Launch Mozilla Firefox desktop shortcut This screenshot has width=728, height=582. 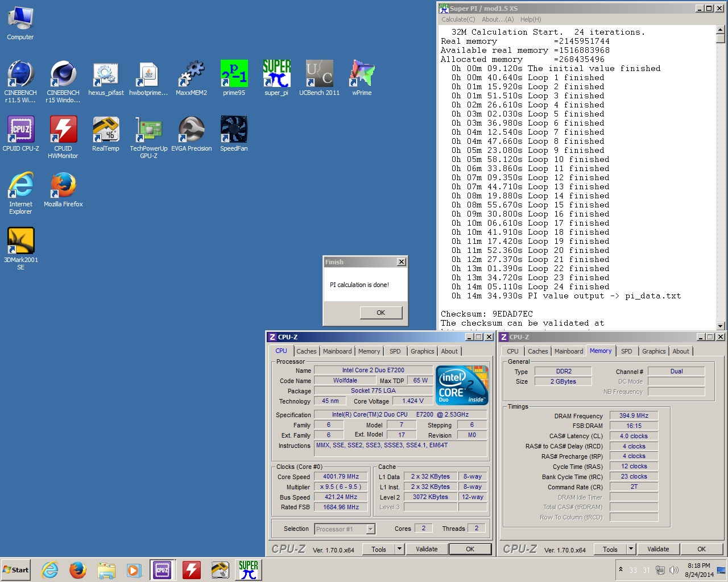point(63,190)
